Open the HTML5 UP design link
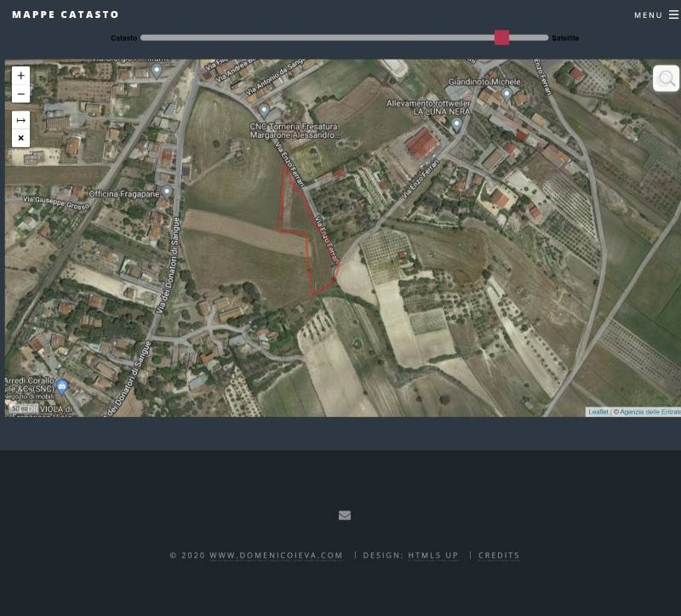The width and height of the screenshot is (681, 616). tap(433, 556)
